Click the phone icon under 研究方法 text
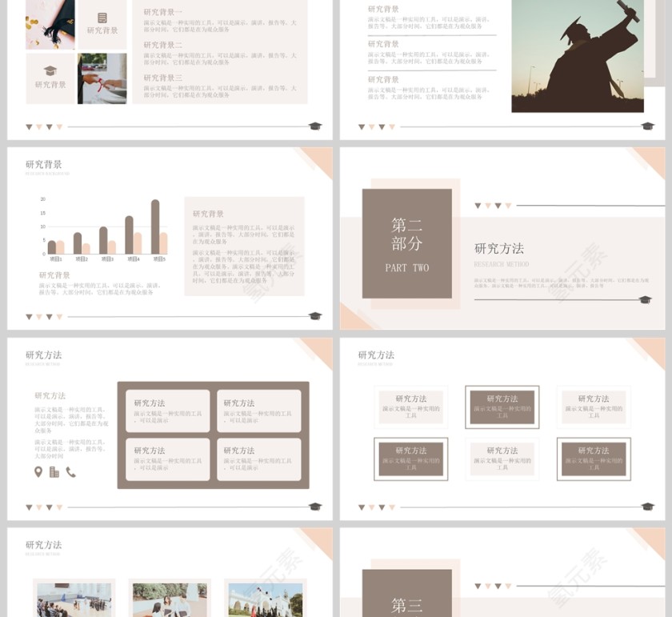The width and height of the screenshot is (672, 617). tap(70, 472)
